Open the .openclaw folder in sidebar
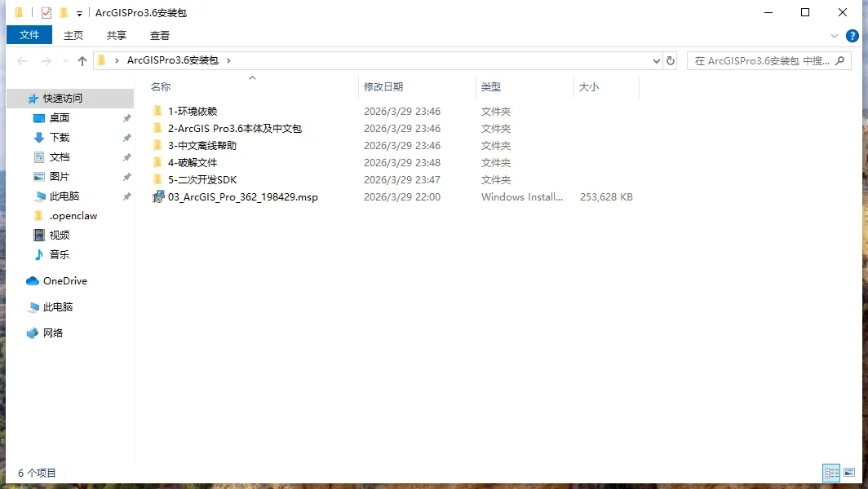 tap(73, 216)
